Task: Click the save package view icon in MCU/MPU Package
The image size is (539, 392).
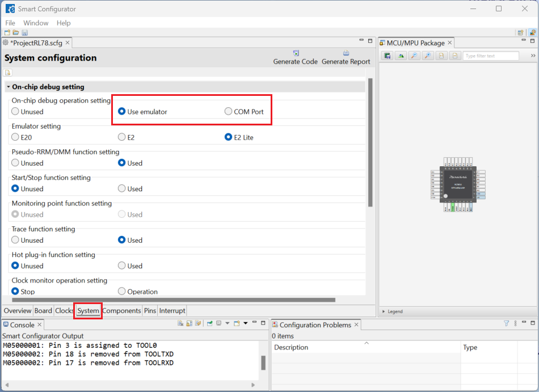Action: (x=388, y=56)
